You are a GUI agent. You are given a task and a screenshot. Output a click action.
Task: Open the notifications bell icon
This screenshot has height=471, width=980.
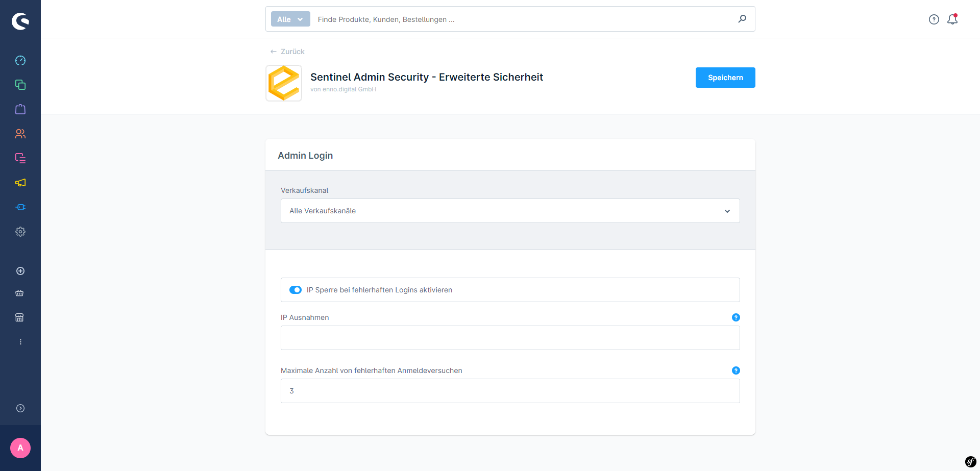pos(952,19)
